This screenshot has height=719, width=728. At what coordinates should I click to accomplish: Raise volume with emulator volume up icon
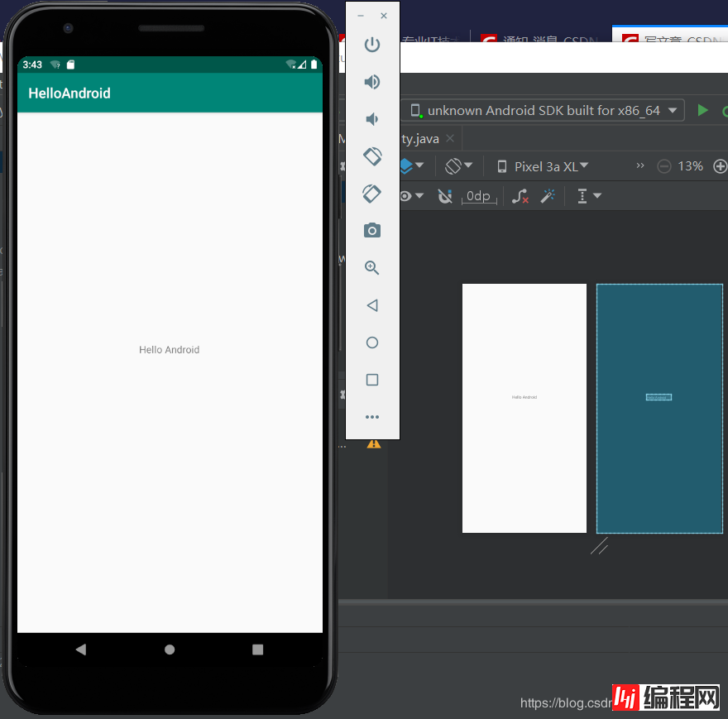[x=372, y=82]
